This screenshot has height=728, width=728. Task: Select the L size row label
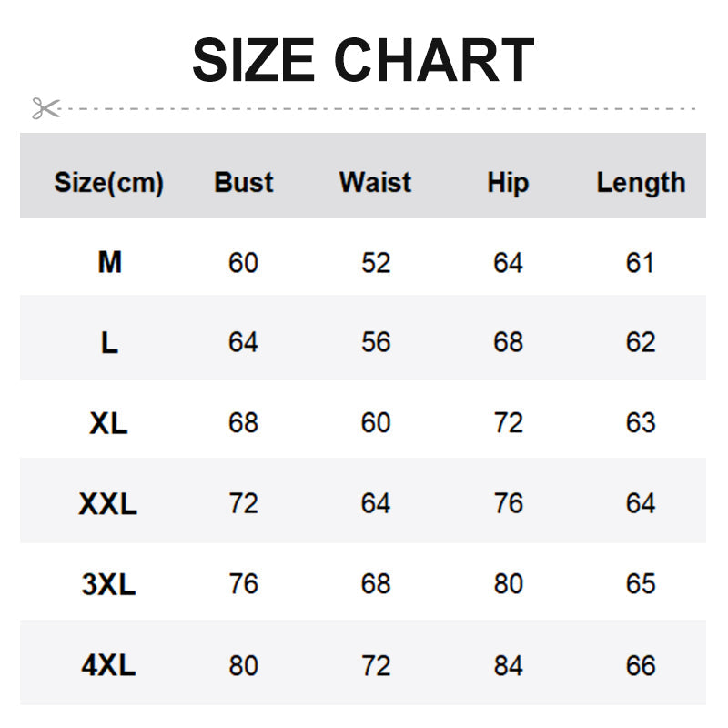coord(109,343)
